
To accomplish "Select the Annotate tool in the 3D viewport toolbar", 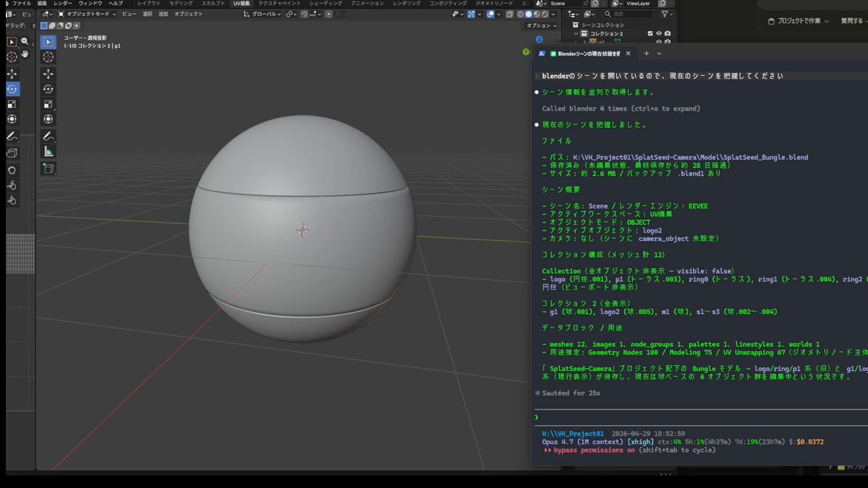I will point(48,137).
